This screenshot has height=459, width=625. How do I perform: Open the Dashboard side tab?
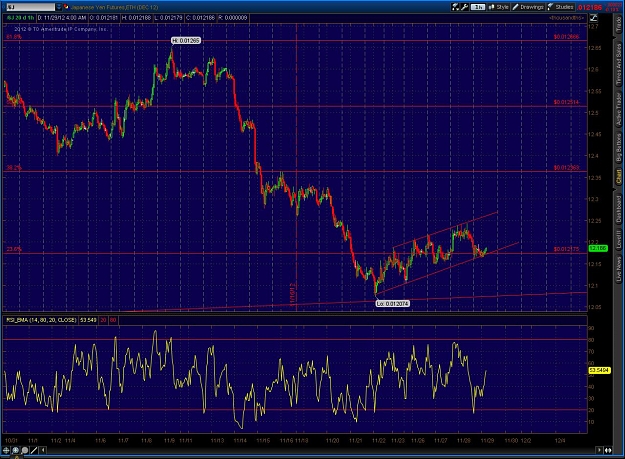[618, 209]
